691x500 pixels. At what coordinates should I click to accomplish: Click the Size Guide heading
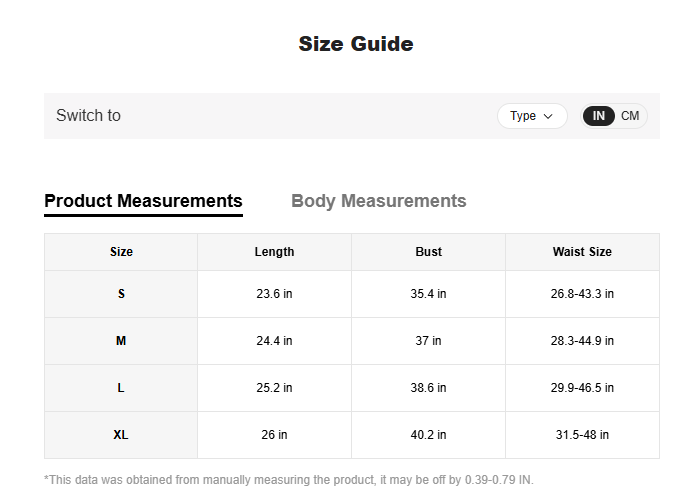[x=355, y=44]
